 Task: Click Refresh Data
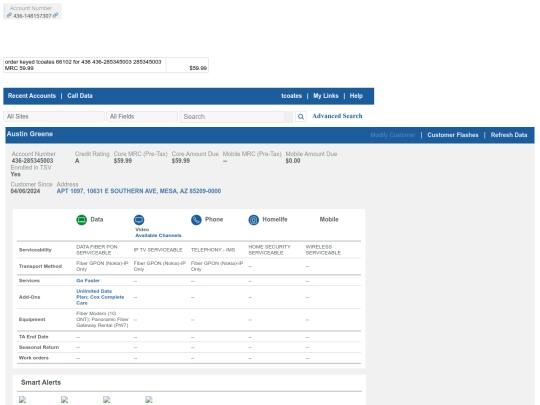tap(509, 135)
